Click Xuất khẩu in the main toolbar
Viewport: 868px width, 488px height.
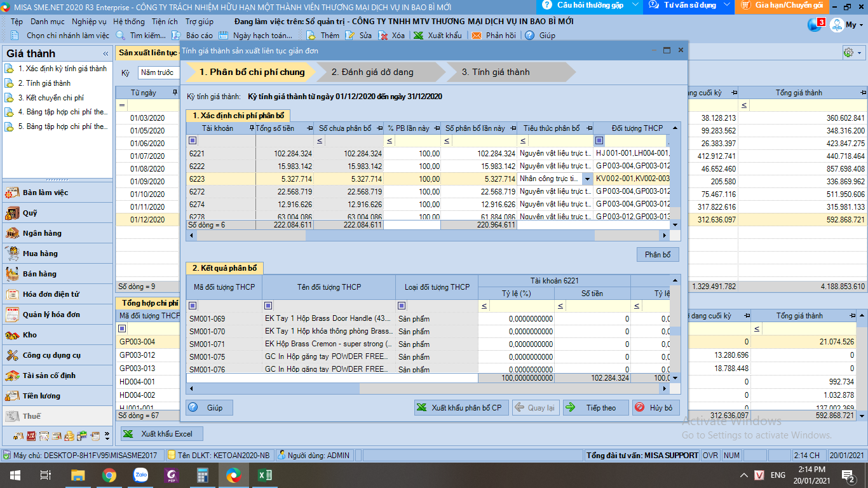438,36
